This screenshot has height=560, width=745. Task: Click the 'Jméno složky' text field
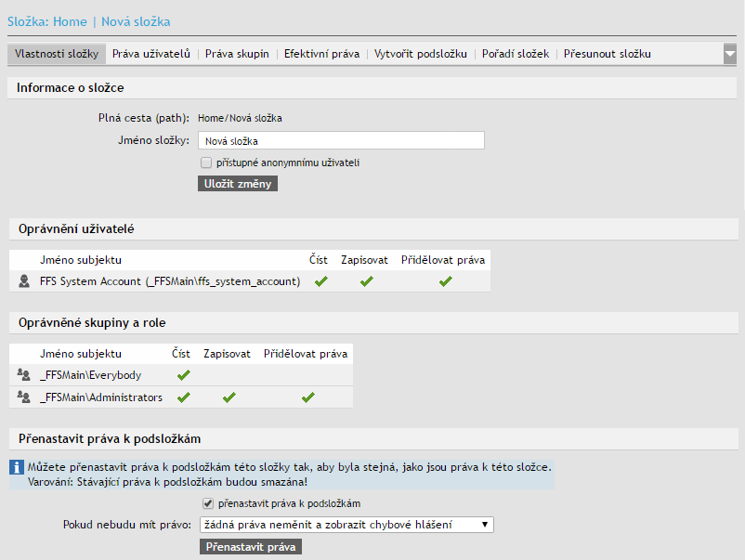[341, 141]
